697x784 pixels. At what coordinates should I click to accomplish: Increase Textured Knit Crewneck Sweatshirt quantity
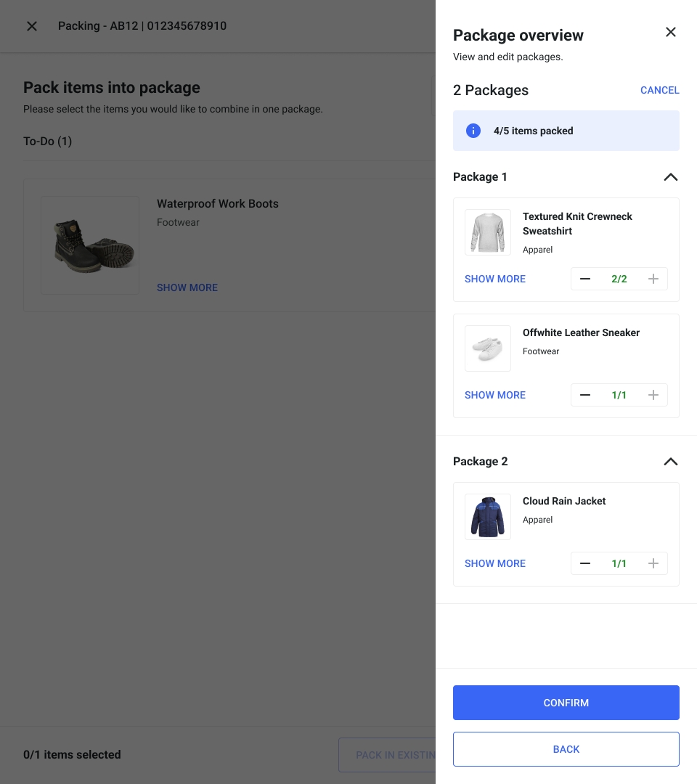tap(653, 279)
